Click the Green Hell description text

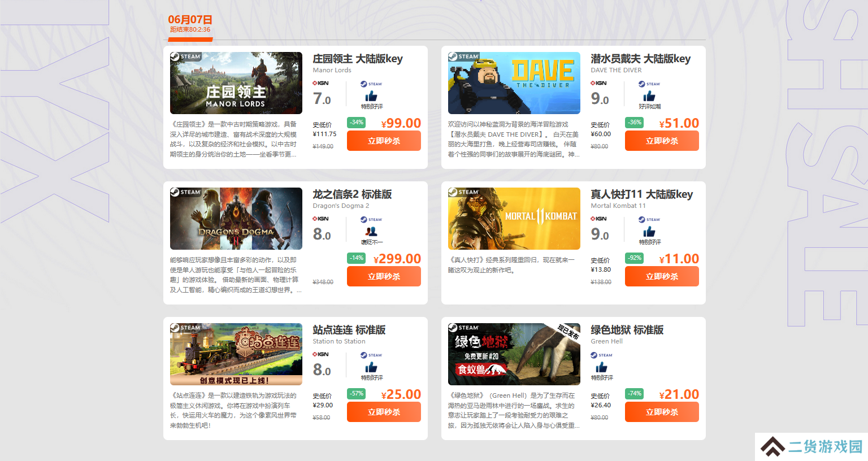tap(514, 411)
